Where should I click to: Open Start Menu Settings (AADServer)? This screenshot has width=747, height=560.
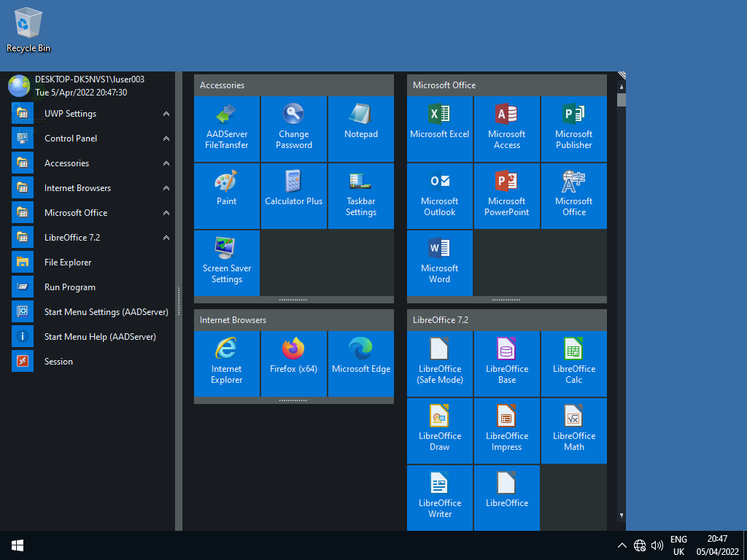106,312
